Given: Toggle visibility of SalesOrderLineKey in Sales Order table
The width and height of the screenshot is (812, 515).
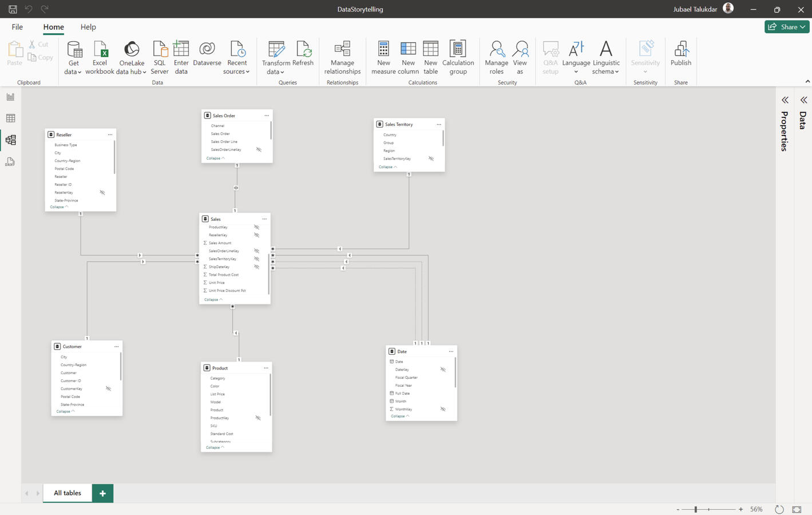Looking at the screenshot, I should (259, 150).
